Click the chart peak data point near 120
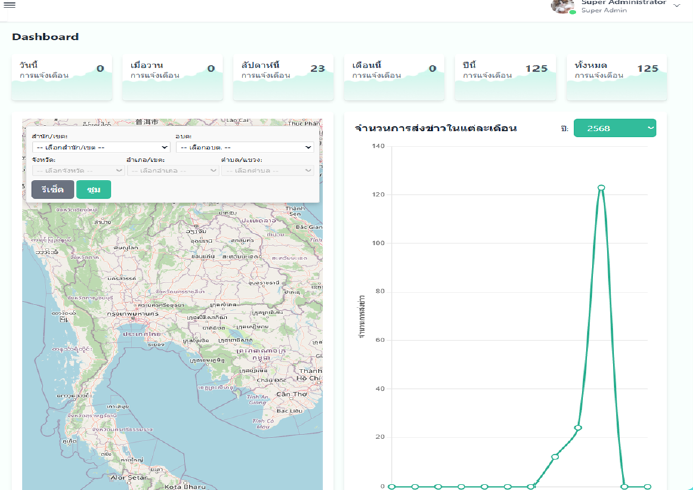The height and width of the screenshot is (490, 693). pos(601,187)
